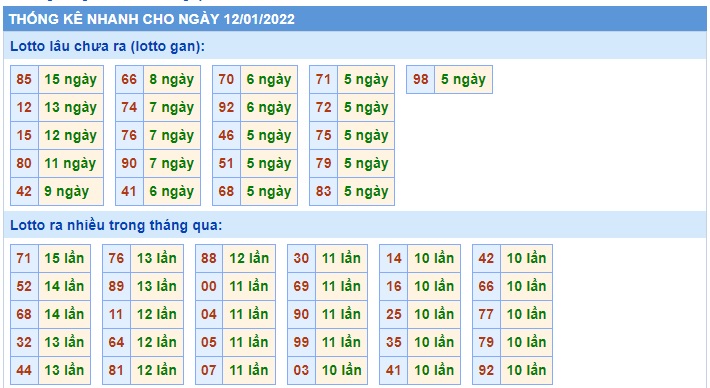Select number 42 beside '9 ngày'
710x388 pixels.
pos(24,192)
